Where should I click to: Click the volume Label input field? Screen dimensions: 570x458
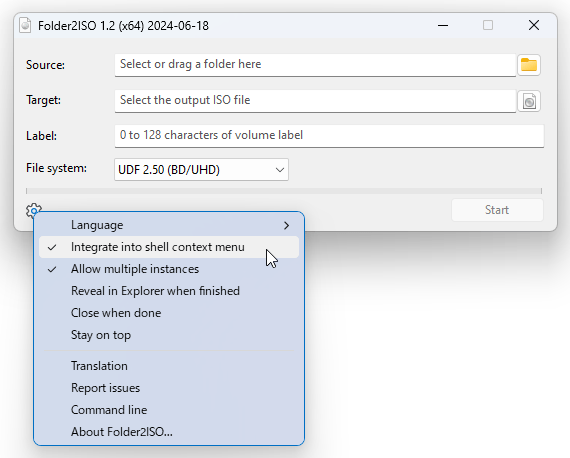coord(329,136)
